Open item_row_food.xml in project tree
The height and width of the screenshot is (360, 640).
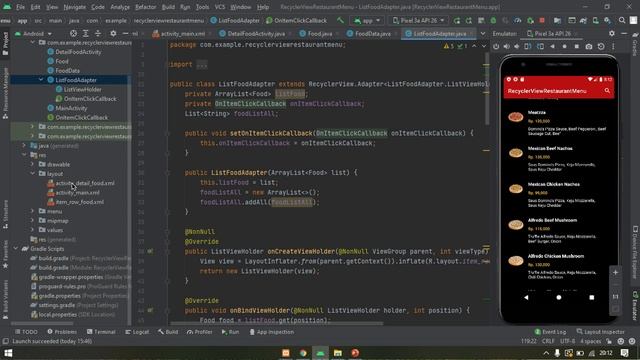coord(76,202)
